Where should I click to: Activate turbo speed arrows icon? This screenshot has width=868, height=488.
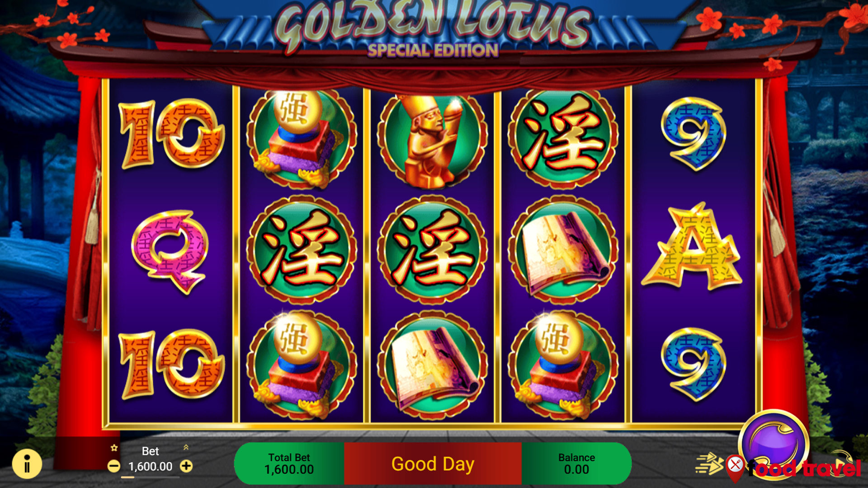click(x=709, y=464)
